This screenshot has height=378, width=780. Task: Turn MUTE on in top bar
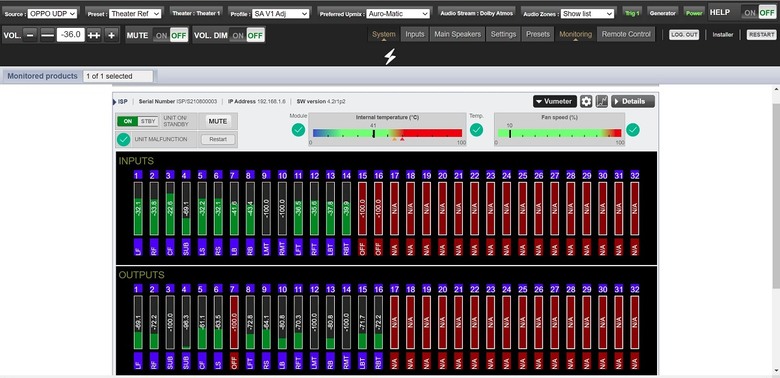[161, 35]
